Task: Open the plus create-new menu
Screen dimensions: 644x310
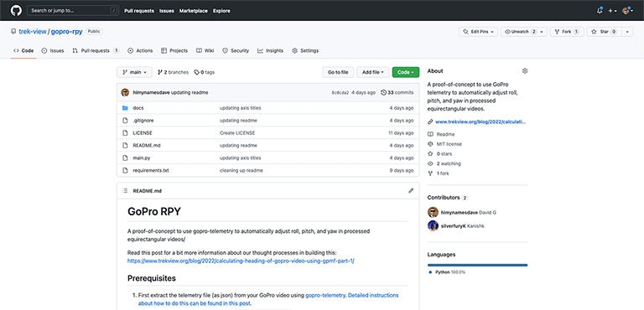Action: (x=612, y=11)
